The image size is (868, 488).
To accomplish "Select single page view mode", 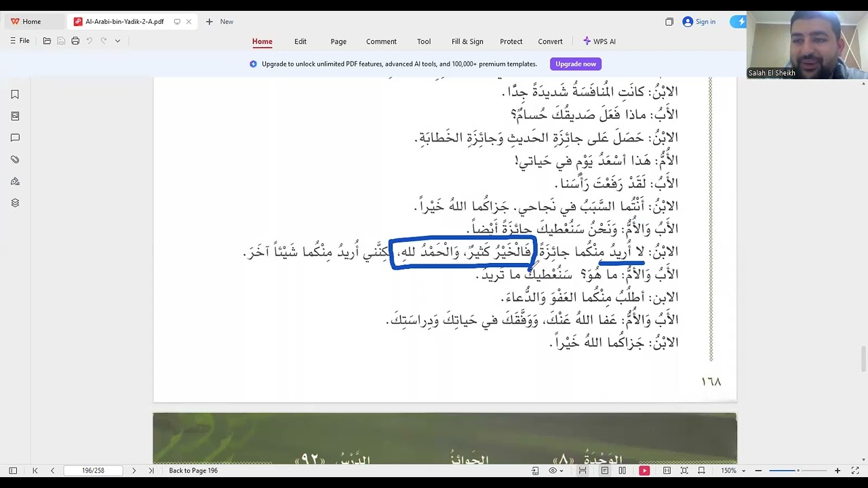I will coord(605,470).
